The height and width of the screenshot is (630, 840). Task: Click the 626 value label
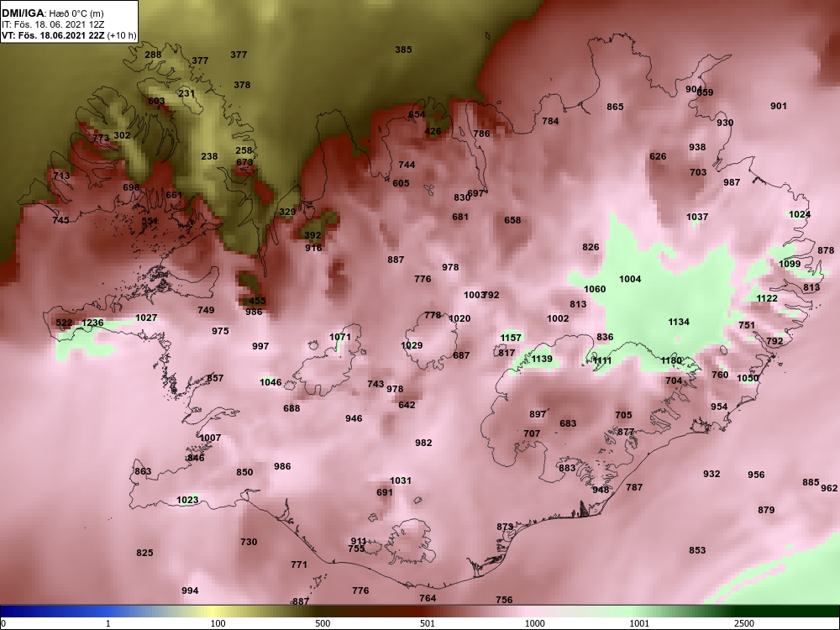[x=658, y=156]
